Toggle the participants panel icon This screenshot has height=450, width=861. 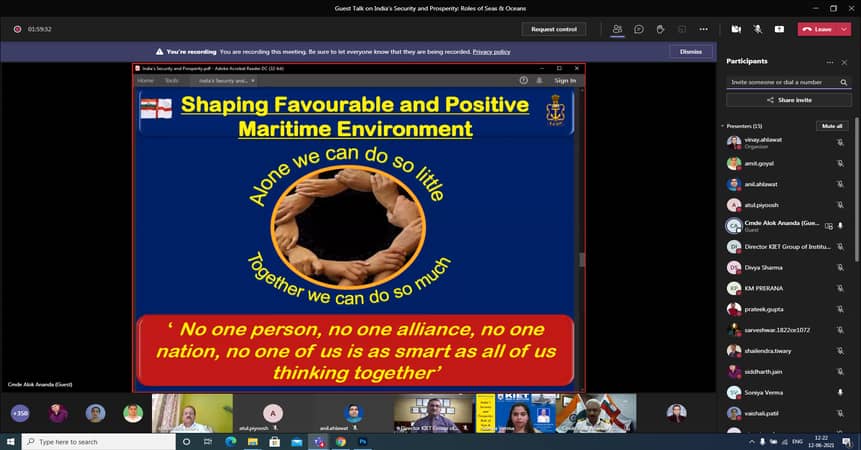pos(618,29)
